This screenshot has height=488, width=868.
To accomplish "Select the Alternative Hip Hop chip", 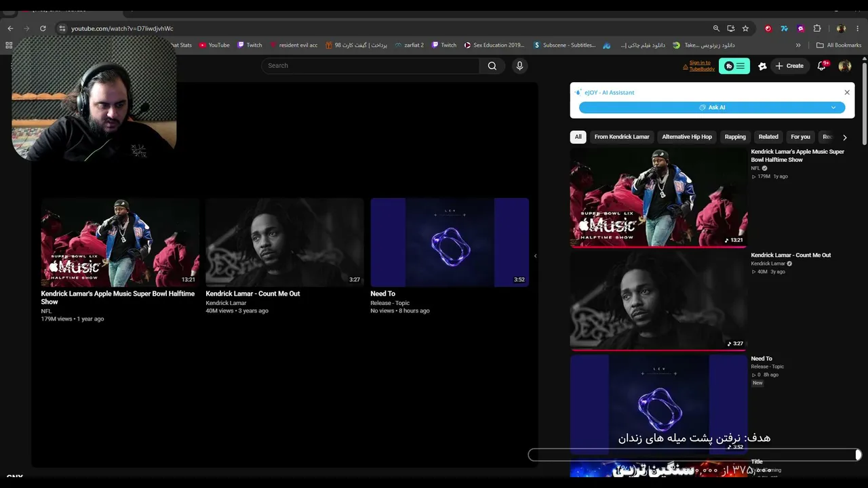I will pos(687,137).
